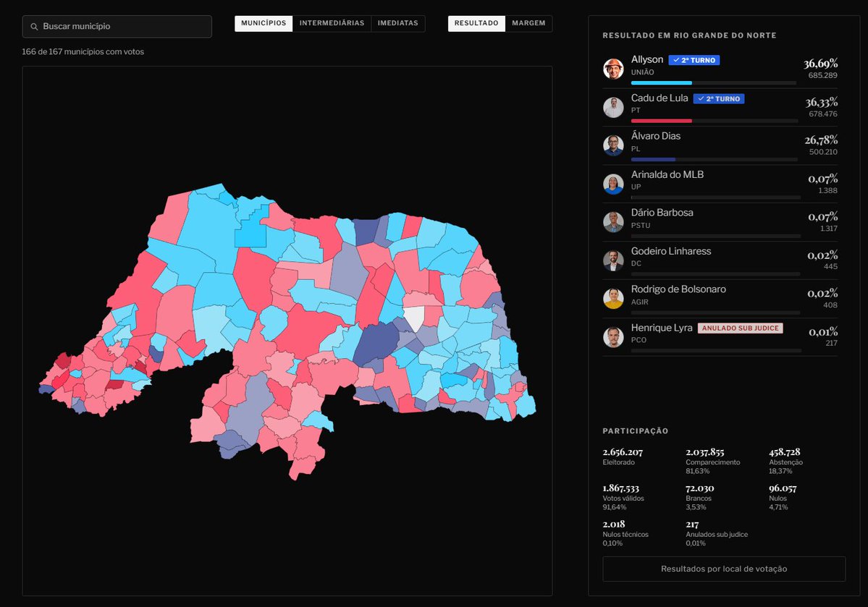Click Godeiro Linharess's avatar
The width and height of the screenshot is (868, 607).
click(613, 260)
